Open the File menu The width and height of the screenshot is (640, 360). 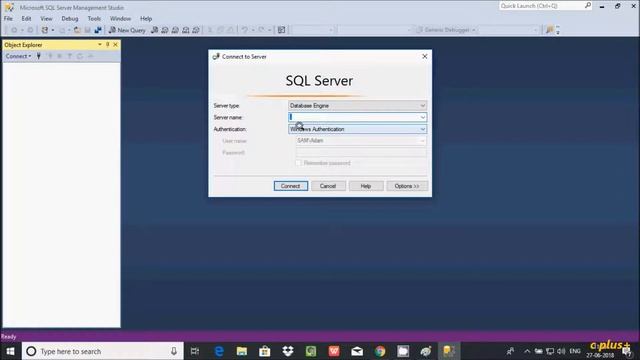tap(8, 18)
